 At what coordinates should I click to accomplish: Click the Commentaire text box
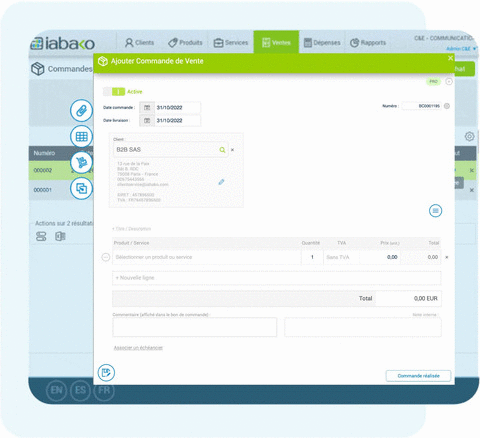coord(195,327)
